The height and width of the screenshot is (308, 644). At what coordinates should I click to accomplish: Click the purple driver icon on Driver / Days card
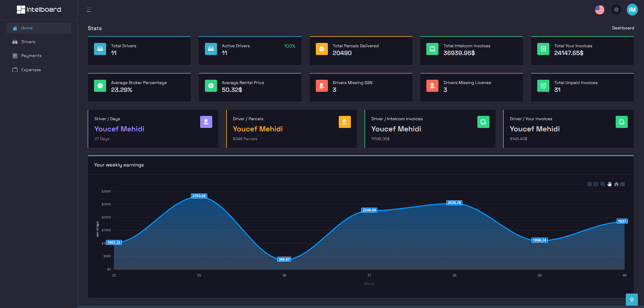point(206,122)
